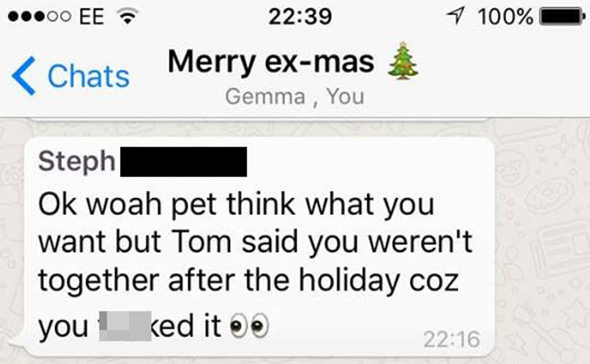Screen dimensions: 590x364
Task: Tap the battery icon
Action: 562,17
